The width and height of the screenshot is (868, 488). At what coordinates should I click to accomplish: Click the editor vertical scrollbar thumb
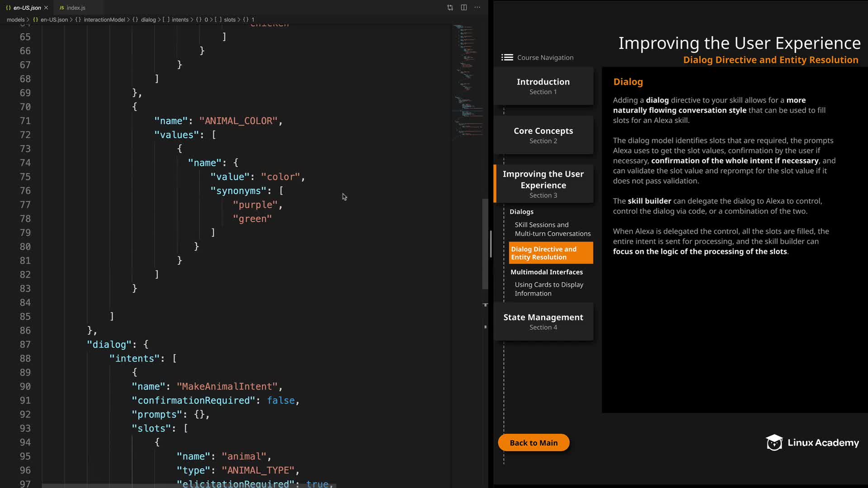pyautogui.click(x=485, y=244)
